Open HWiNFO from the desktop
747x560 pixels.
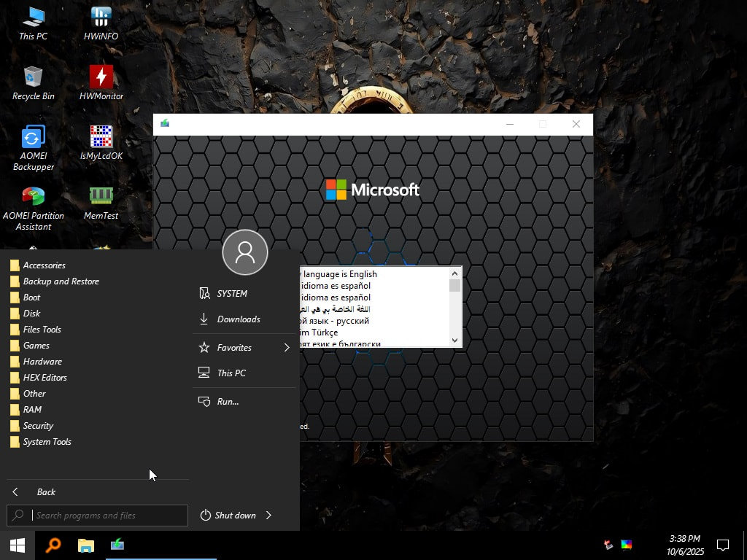click(x=100, y=18)
